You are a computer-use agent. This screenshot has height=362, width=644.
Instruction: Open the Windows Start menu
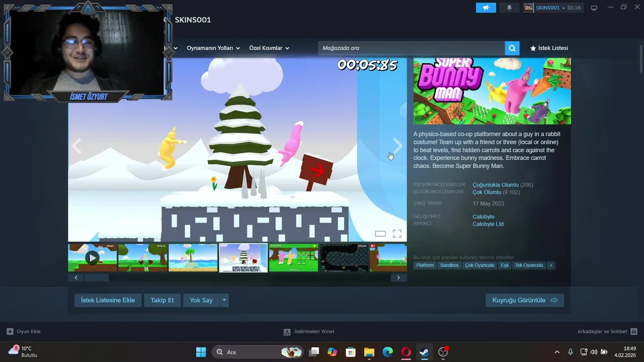click(201, 352)
